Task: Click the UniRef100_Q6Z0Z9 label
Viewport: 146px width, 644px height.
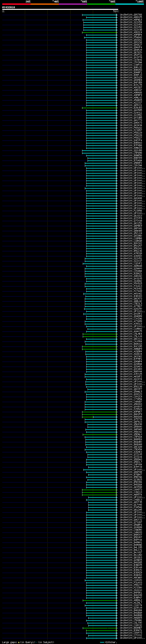Action: point(131,78)
